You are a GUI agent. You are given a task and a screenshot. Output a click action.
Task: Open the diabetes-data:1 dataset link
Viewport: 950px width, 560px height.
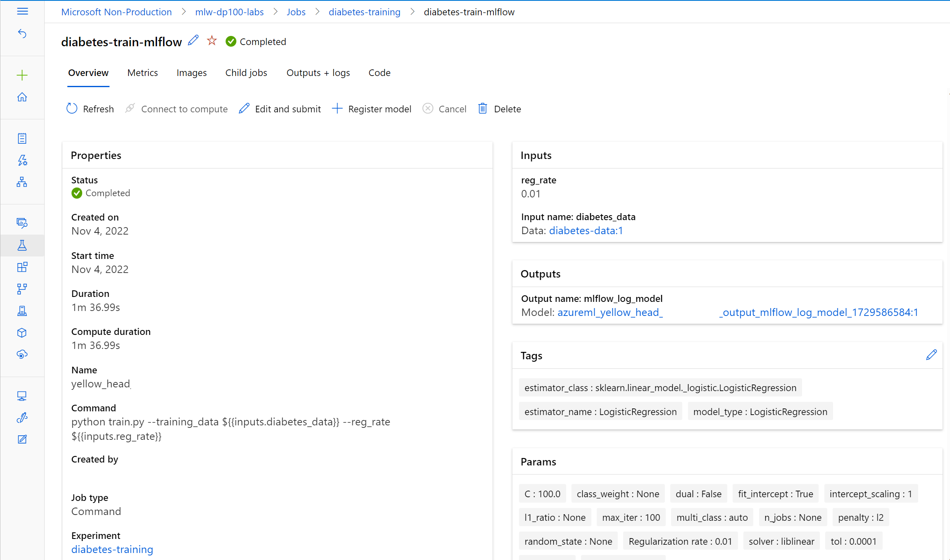pyautogui.click(x=586, y=231)
